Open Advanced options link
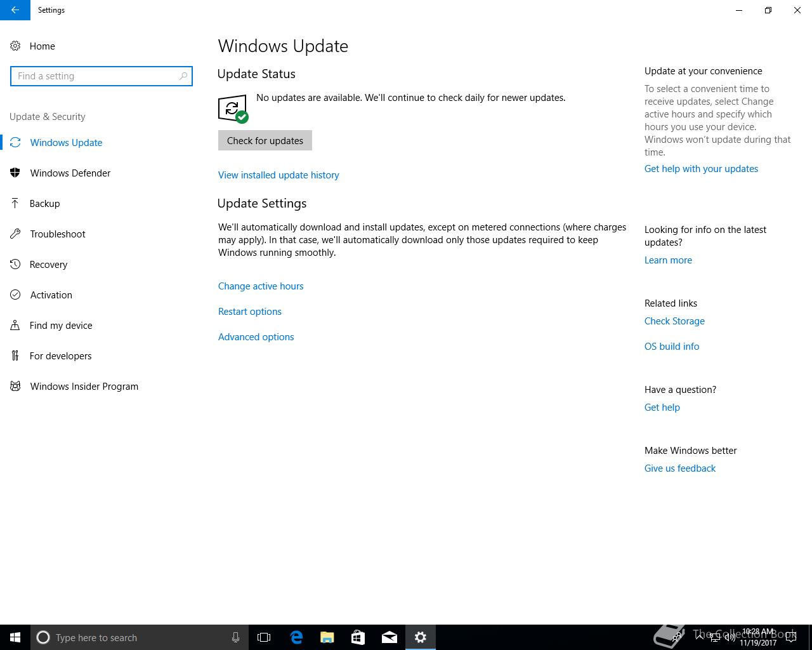The width and height of the screenshot is (812, 650). (x=256, y=336)
